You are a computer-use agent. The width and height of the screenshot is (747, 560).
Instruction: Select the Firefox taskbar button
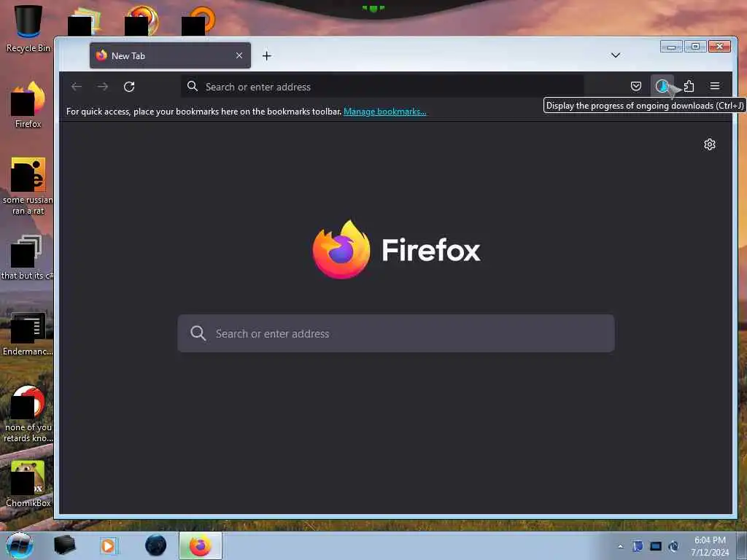click(x=201, y=545)
